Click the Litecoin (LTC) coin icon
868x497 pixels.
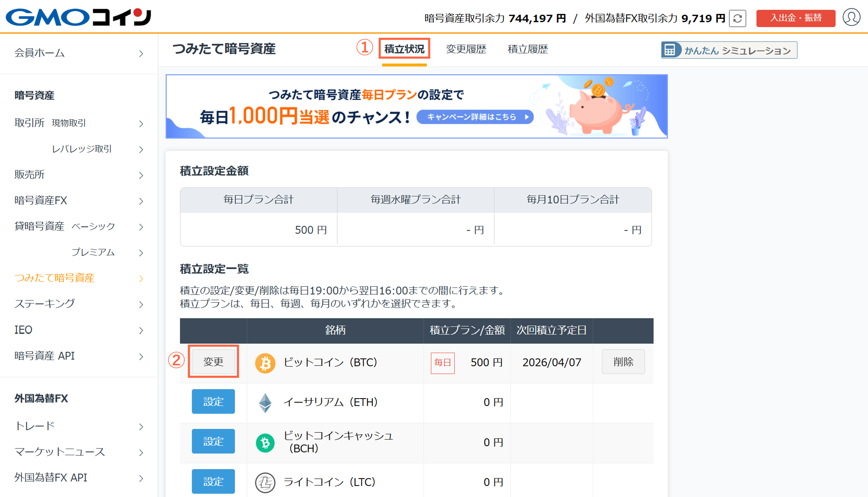coord(265,482)
